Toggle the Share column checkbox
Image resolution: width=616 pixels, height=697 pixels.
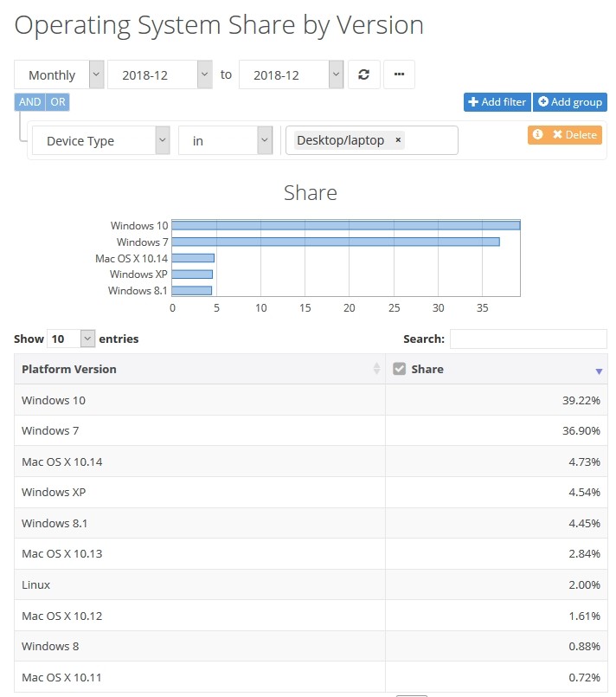click(x=399, y=369)
